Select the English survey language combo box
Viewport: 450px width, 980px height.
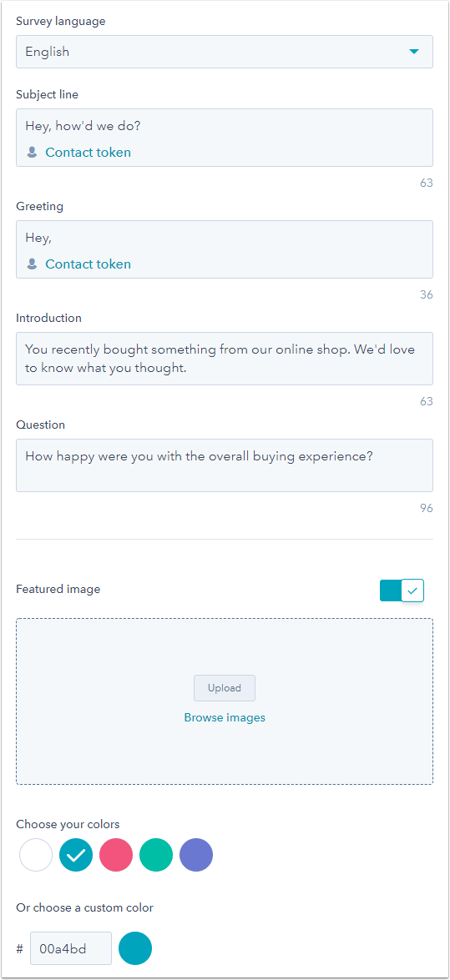coord(224,52)
